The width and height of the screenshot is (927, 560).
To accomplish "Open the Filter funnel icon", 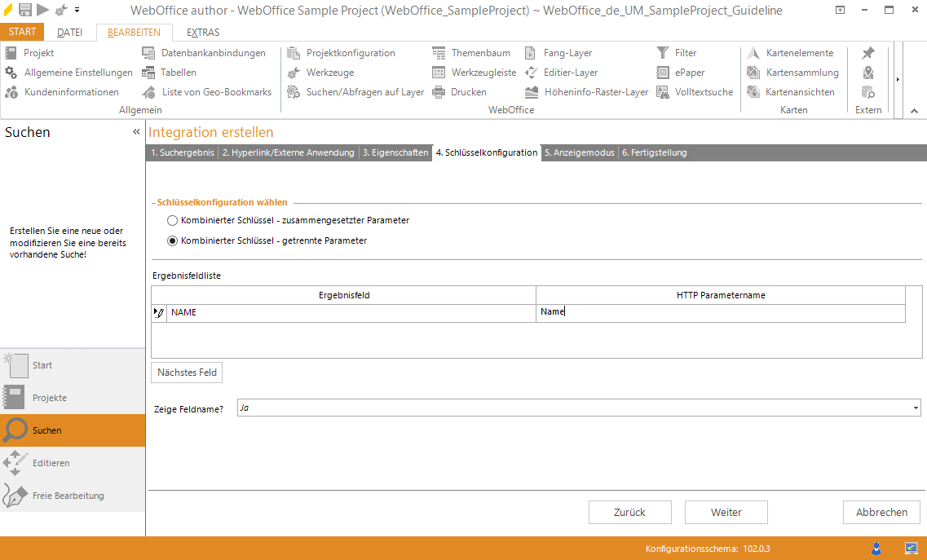I will point(662,53).
